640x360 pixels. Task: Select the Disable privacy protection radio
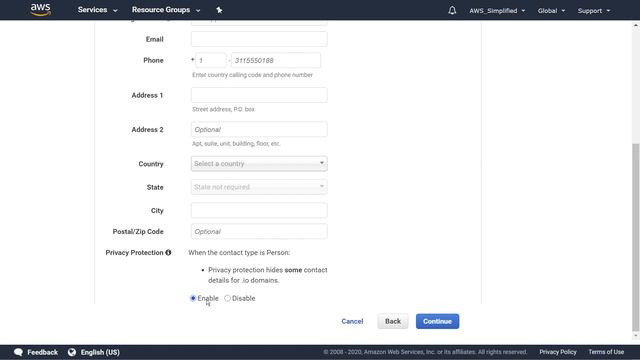coord(227,298)
